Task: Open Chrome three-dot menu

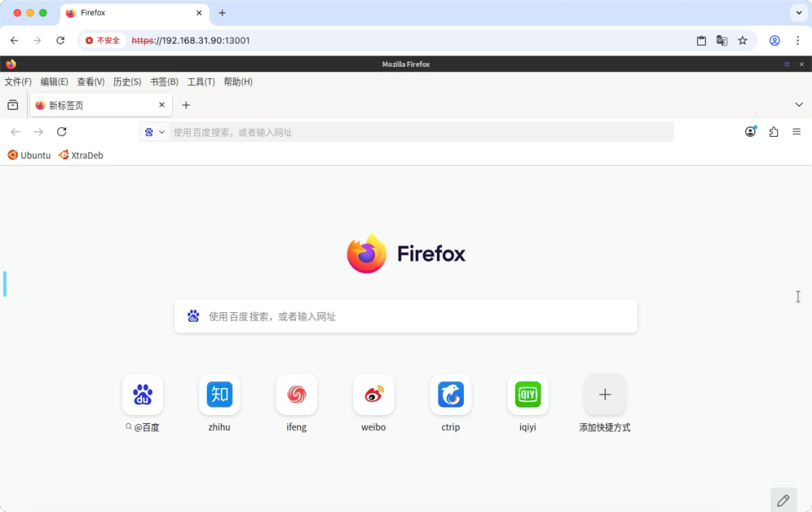Action: tap(798, 41)
